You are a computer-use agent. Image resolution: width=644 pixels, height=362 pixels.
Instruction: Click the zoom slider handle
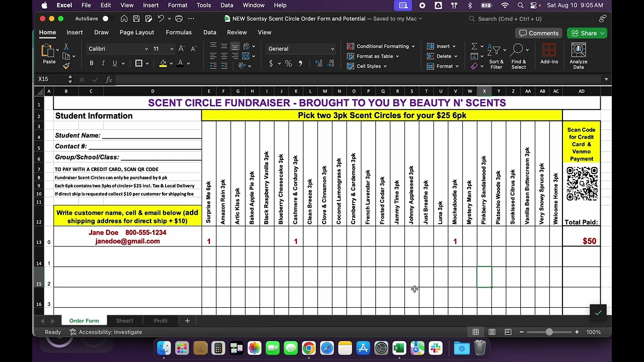tap(549, 332)
